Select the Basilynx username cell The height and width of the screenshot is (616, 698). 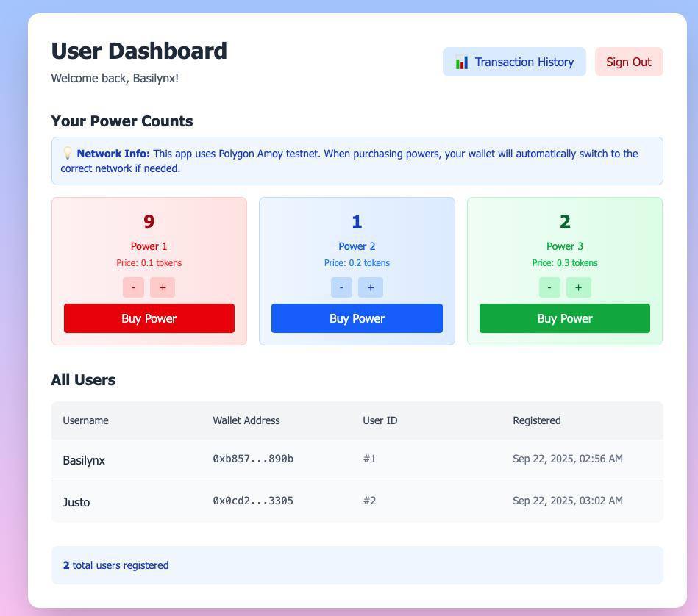(84, 460)
